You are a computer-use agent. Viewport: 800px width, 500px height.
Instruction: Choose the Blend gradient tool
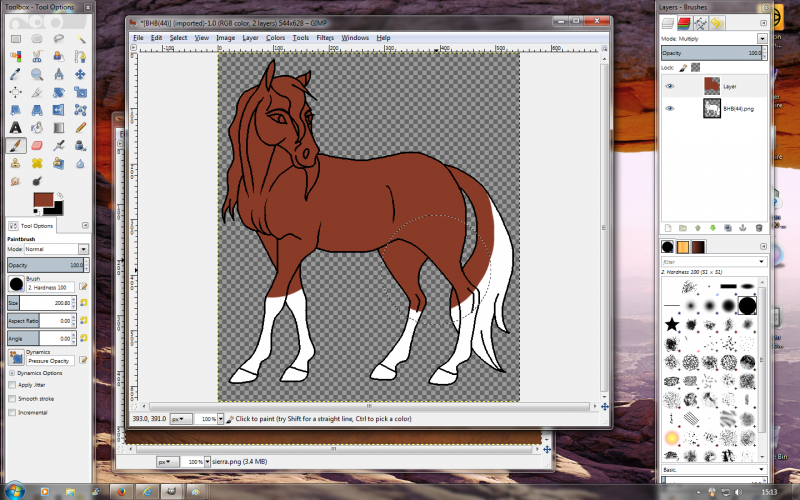(x=59, y=128)
